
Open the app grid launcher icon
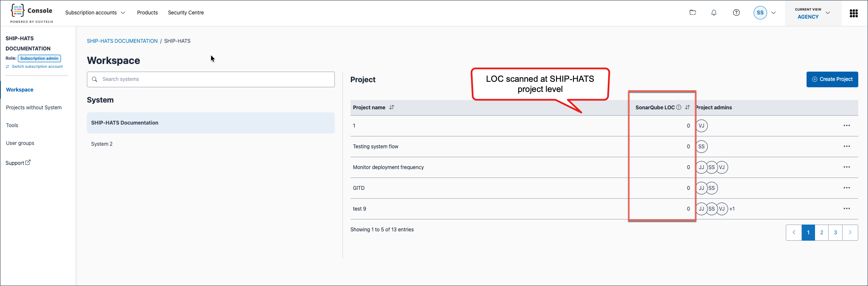click(x=854, y=13)
